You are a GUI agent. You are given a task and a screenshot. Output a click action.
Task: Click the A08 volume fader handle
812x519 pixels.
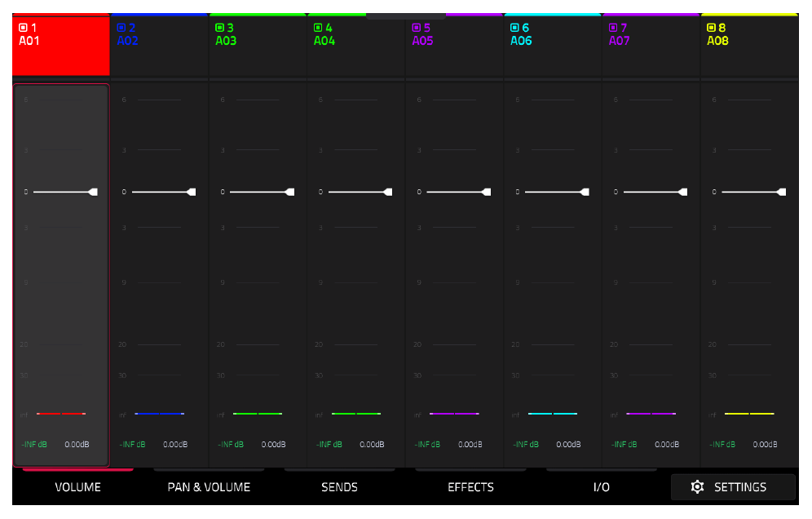(x=781, y=193)
